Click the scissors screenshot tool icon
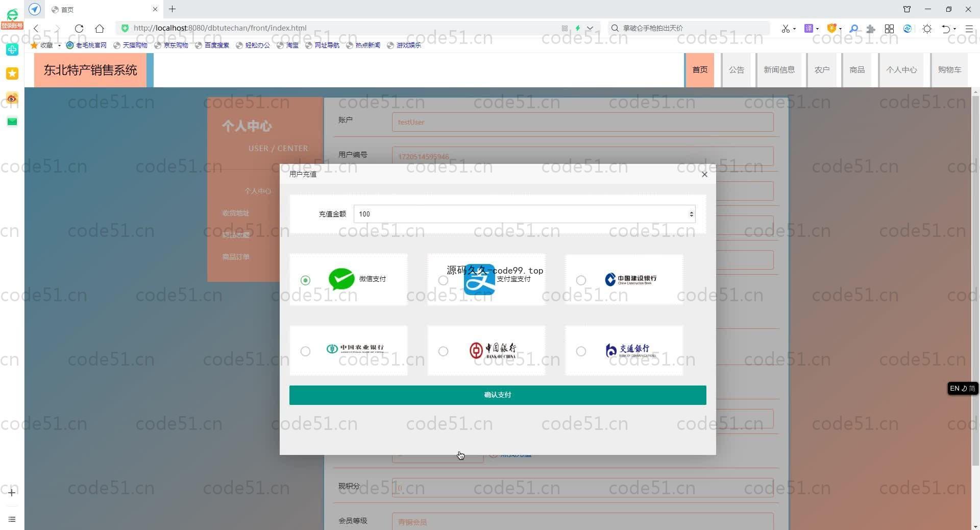Screen dimensions: 980x530 (x=786, y=29)
